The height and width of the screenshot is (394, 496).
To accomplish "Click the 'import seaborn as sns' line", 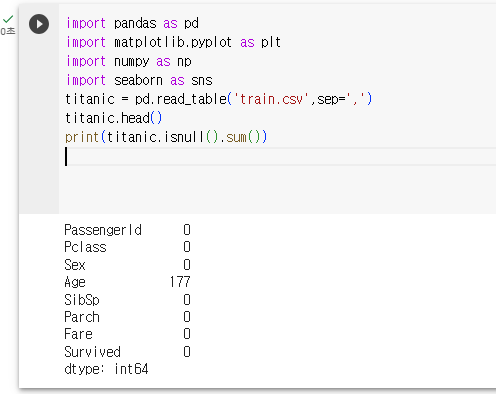I will 139,81.
